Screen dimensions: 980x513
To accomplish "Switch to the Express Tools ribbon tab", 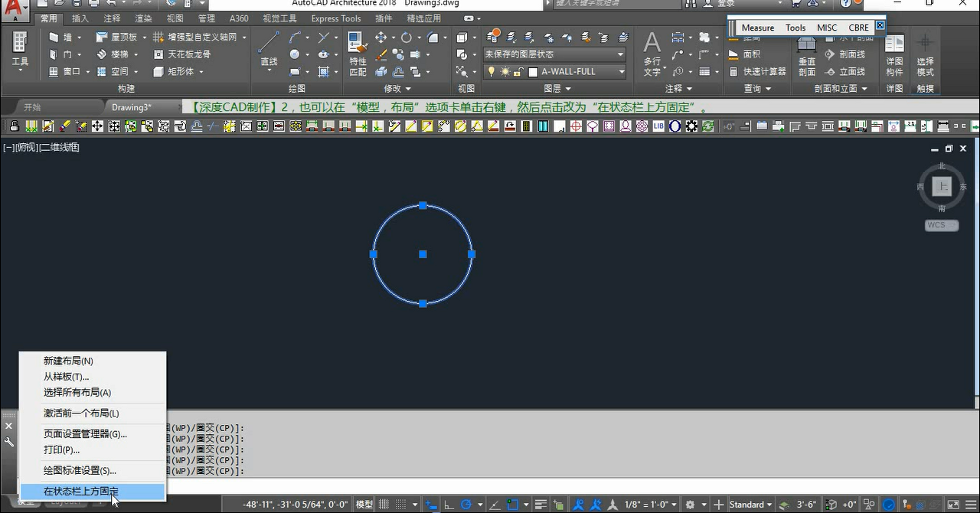I will [x=336, y=18].
